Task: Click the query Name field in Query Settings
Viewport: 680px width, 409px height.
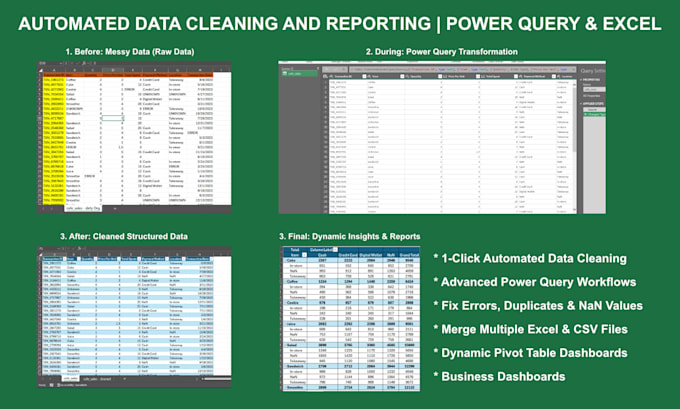Action: point(594,89)
